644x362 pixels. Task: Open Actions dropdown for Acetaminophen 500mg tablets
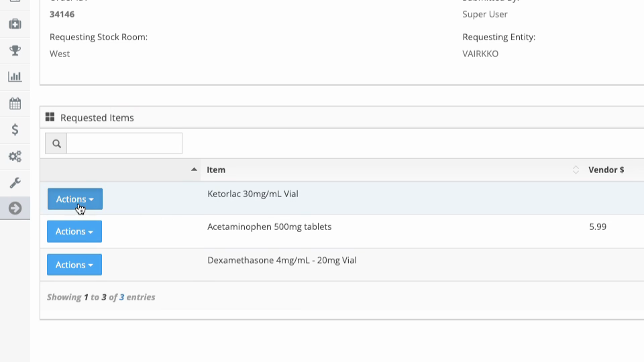[74, 231]
